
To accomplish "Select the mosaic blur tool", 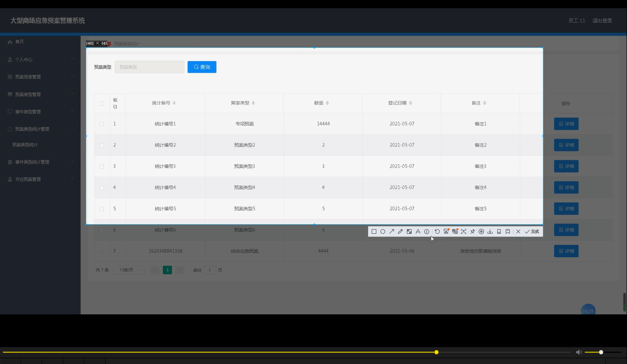I will click(409, 232).
